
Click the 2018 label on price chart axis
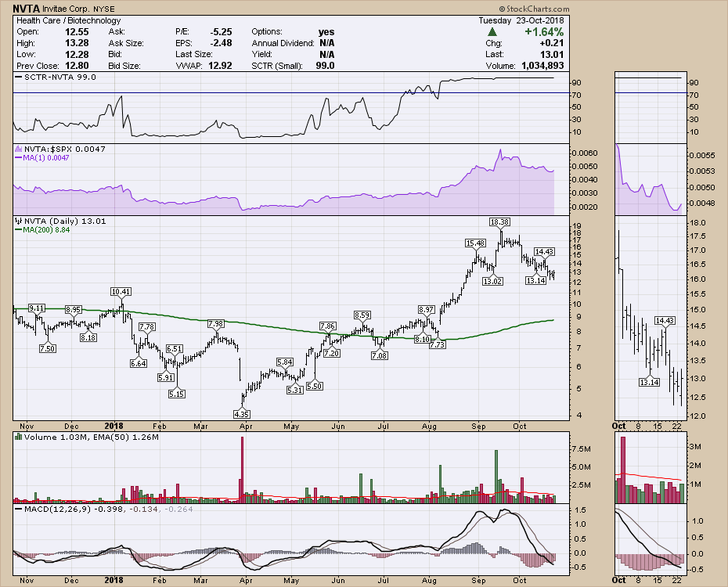pos(114,426)
